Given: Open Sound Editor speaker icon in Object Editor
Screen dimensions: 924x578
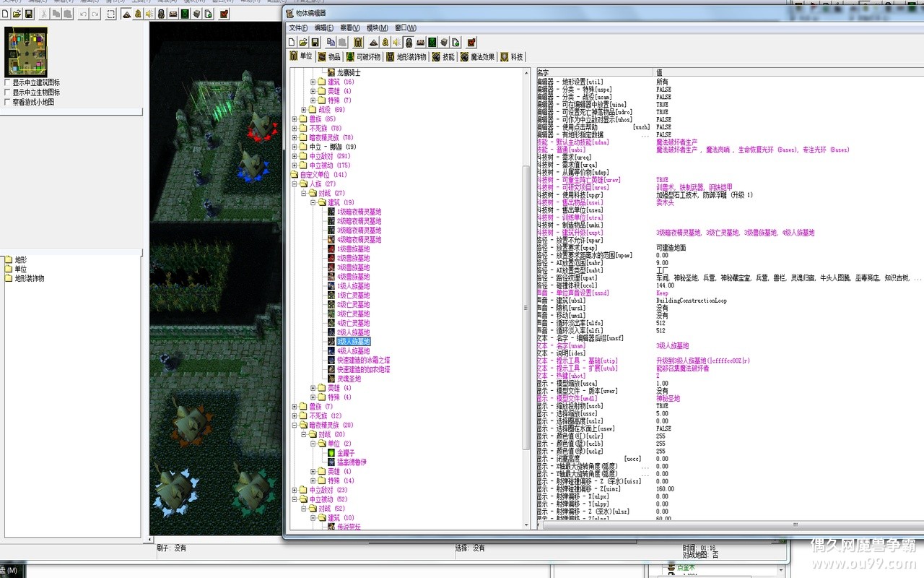Looking at the screenshot, I should 397,42.
